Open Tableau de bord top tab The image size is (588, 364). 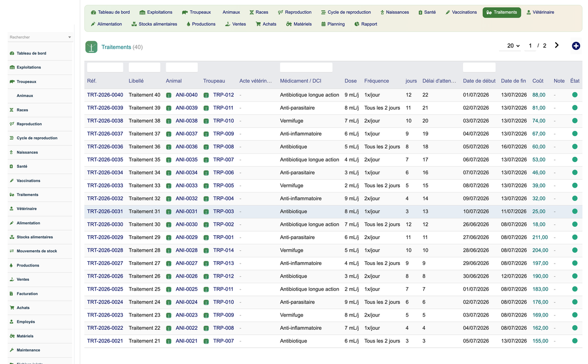(110, 12)
